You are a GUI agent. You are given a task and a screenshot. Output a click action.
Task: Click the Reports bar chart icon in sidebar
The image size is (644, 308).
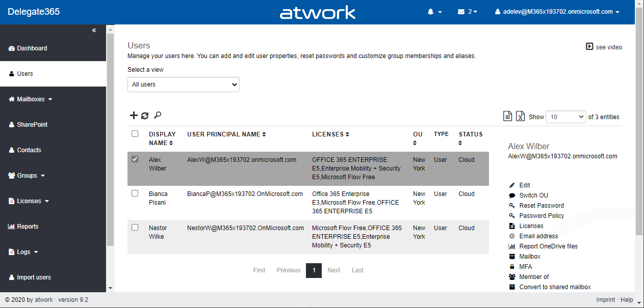pos(12,227)
